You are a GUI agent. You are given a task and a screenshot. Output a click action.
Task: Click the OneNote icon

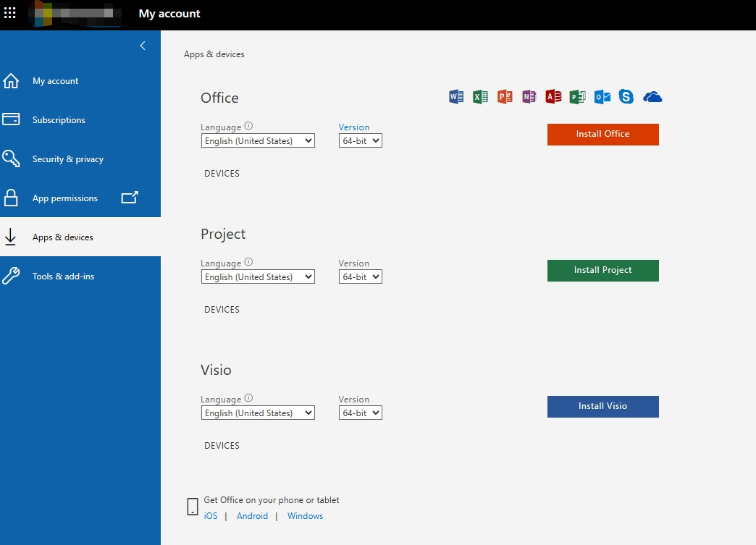(x=529, y=96)
